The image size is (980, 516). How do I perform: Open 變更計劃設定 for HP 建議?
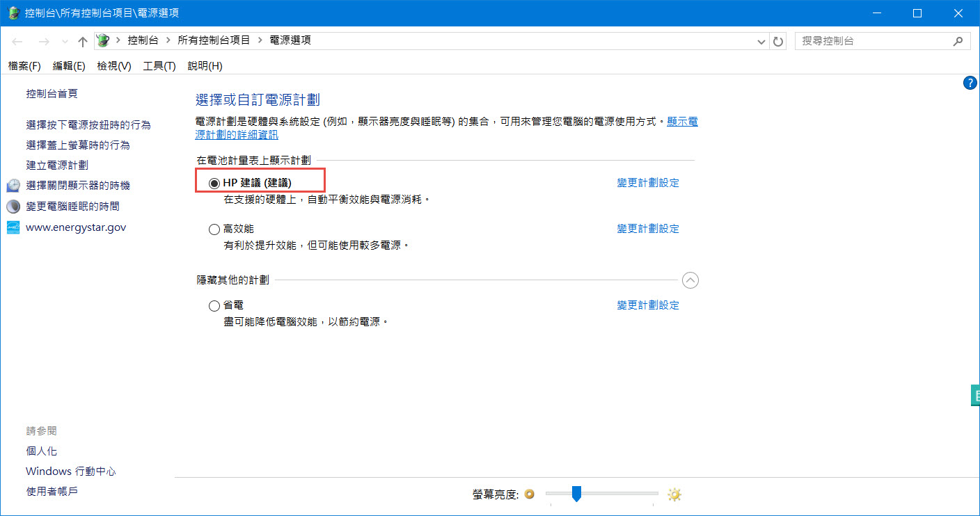coord(648,182)
